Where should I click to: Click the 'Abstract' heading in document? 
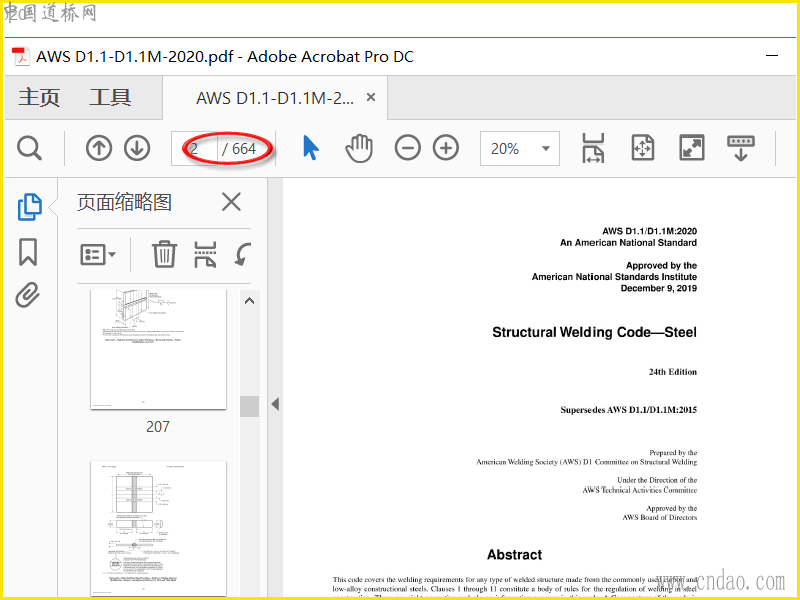tap(514, 555)
